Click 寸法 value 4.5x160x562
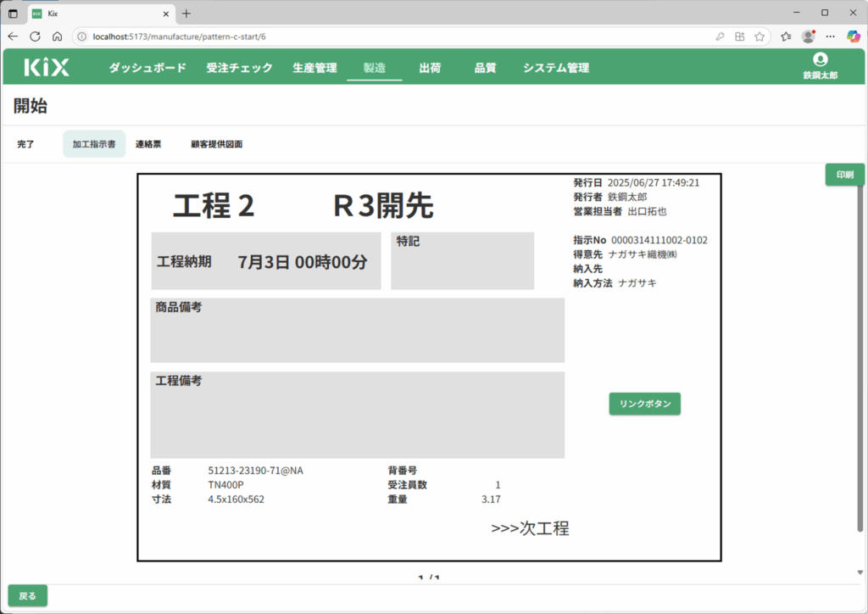Image resolution: width=868 pixels, height=614 pixels. 236,500
